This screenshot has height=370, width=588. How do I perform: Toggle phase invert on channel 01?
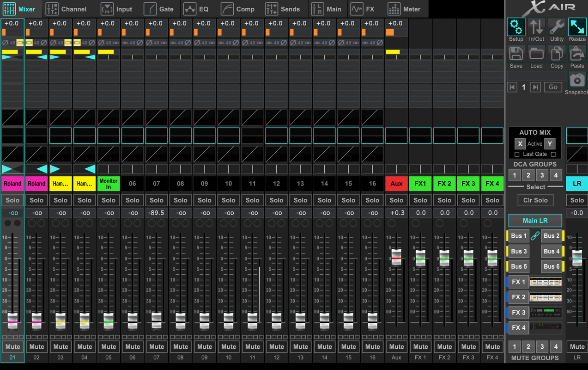coord(5,43)
